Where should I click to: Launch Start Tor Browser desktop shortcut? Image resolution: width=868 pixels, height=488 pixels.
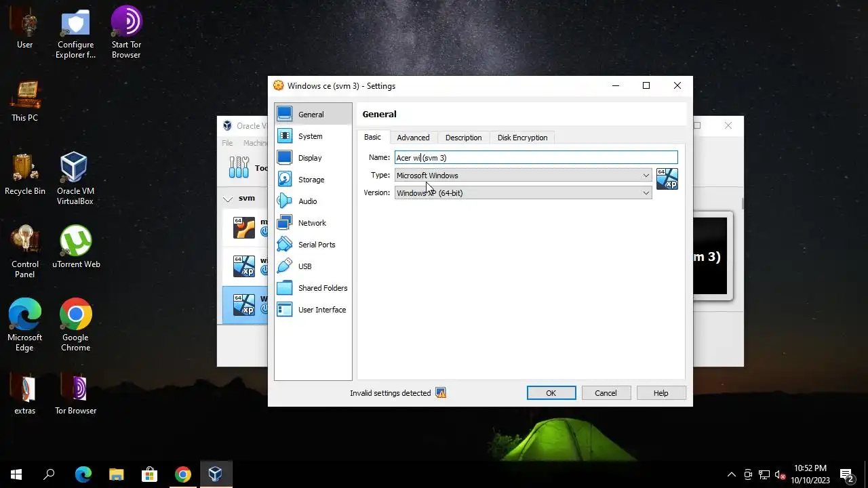pyautogui.click(x=126, y=34)
